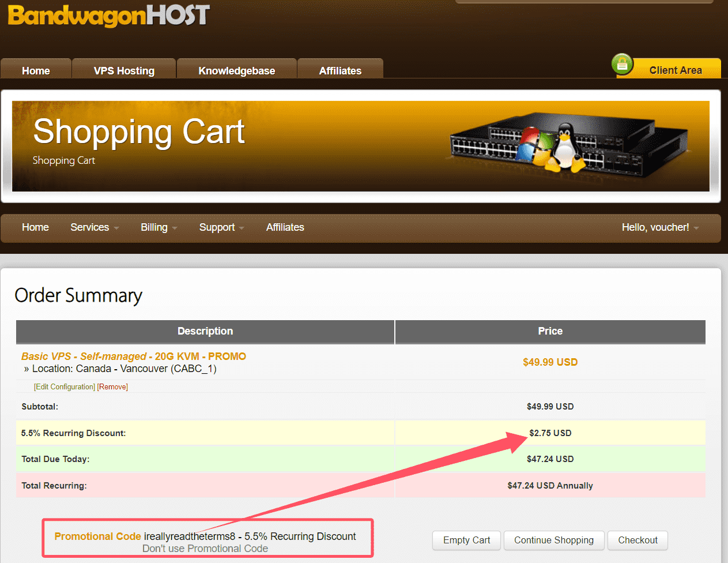The image size is (728, 563).
Task: Expand the Support dropdown menu
Action: tap(221, 227)
